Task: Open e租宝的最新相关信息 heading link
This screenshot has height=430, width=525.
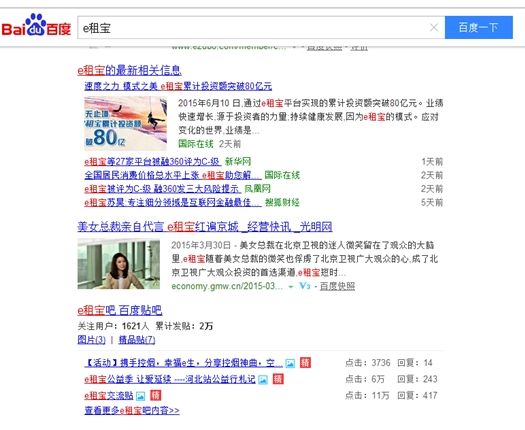Action: 129,70
